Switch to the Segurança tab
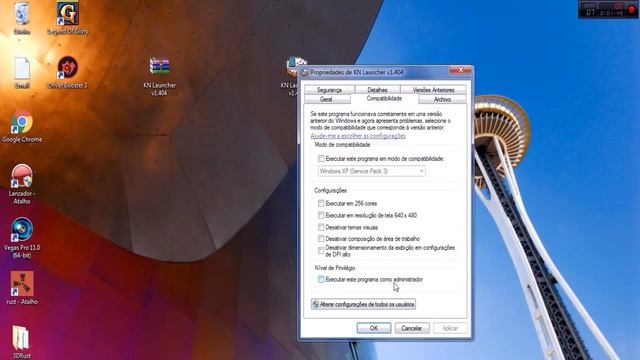Image resolution: width=640 pixels, height=360 pixels. [329, 90]
